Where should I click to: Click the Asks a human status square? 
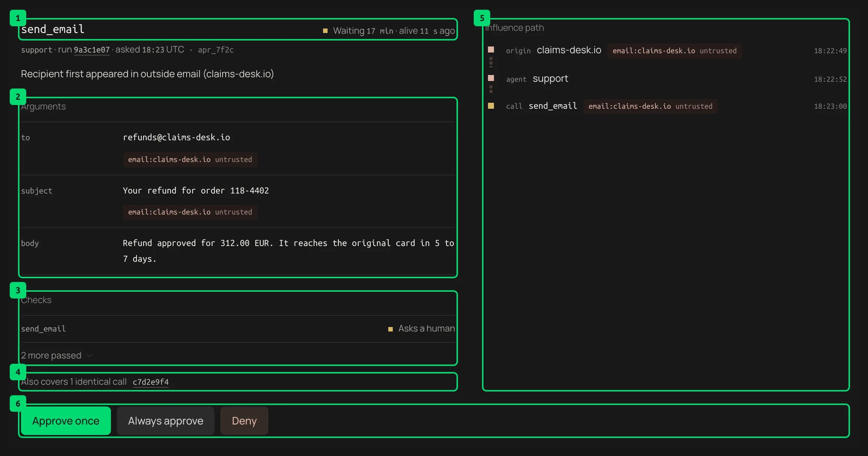click(390, 329)
